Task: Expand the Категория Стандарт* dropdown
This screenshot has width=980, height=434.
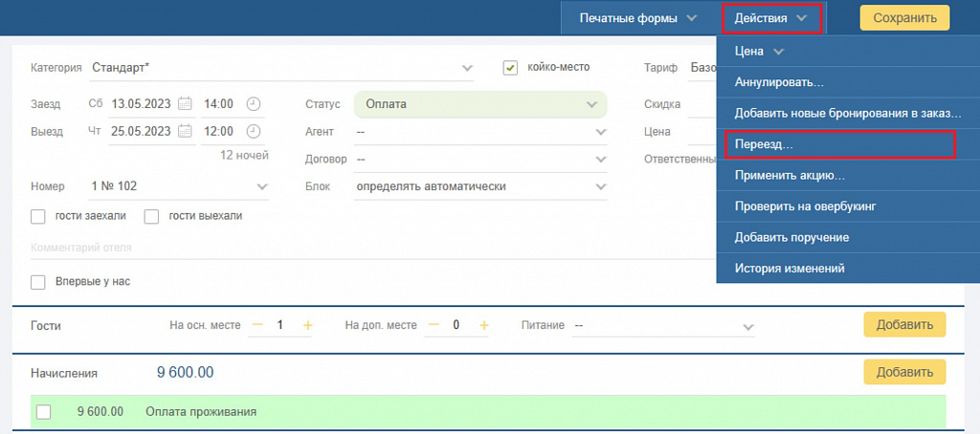Action: point(282,68)
